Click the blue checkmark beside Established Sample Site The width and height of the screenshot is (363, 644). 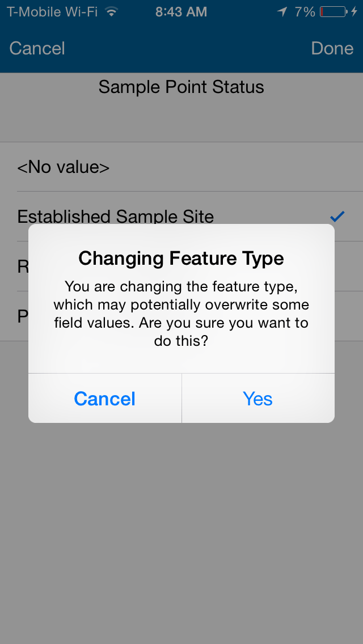click(337, 216)
